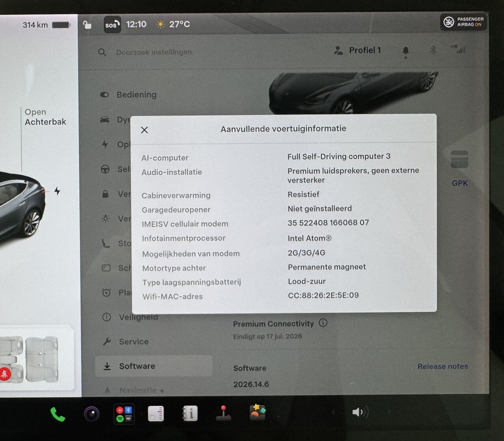504x441 pixels.
Task: Open the Profiel 1 driver profile
Action: pos(358,50)
